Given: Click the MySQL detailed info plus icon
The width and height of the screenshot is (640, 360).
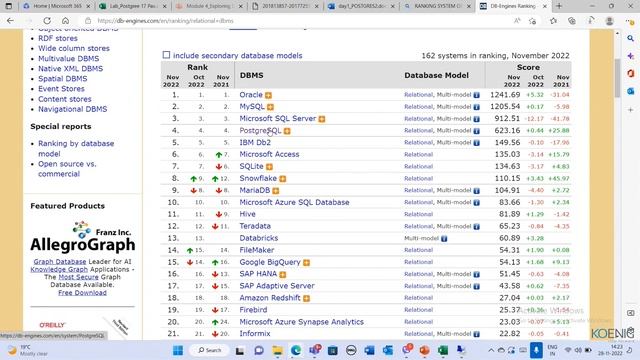Looking at the screenshot, I should [x=270, y=107].
